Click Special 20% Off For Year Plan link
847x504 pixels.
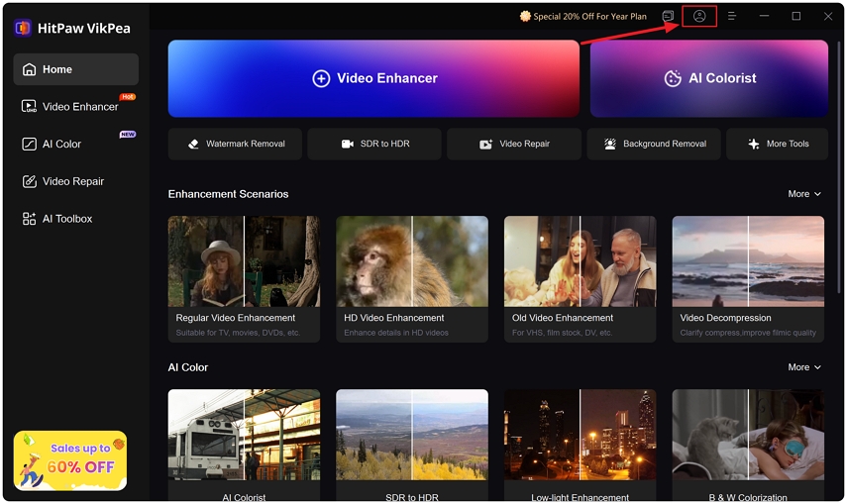(x=582, y=17)
